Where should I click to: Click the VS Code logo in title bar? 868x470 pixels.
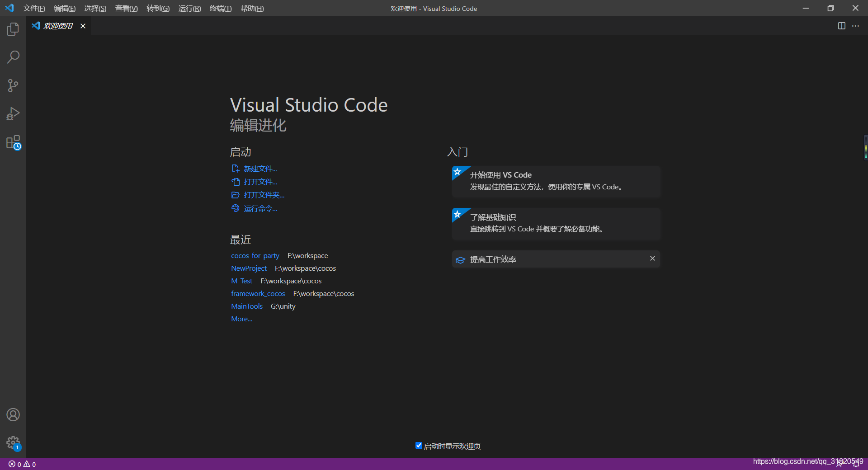9,8
